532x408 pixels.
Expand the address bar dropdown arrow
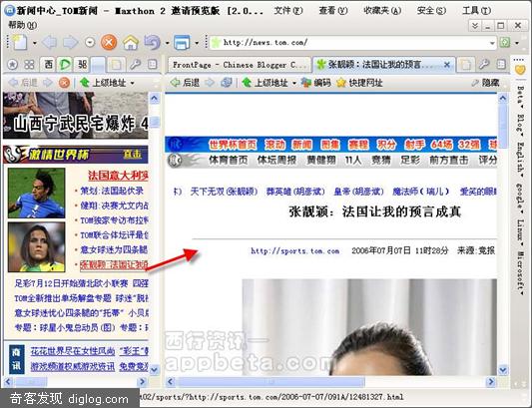point(492,43)
